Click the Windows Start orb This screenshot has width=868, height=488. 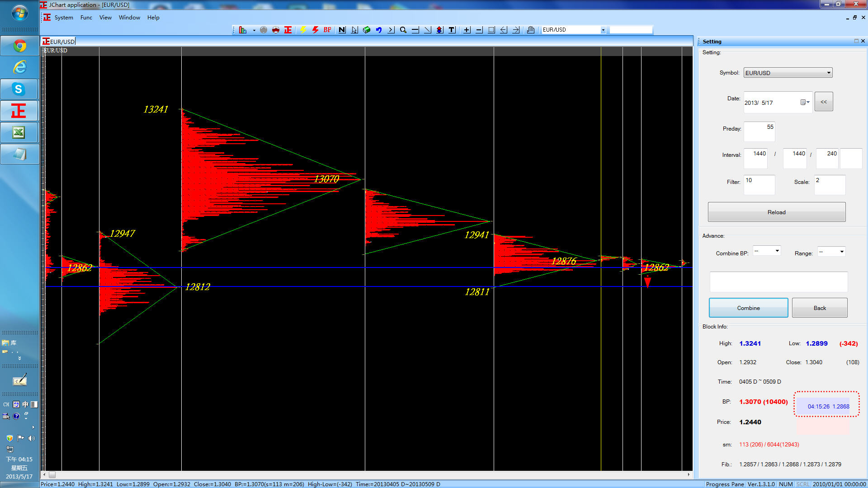19,13
